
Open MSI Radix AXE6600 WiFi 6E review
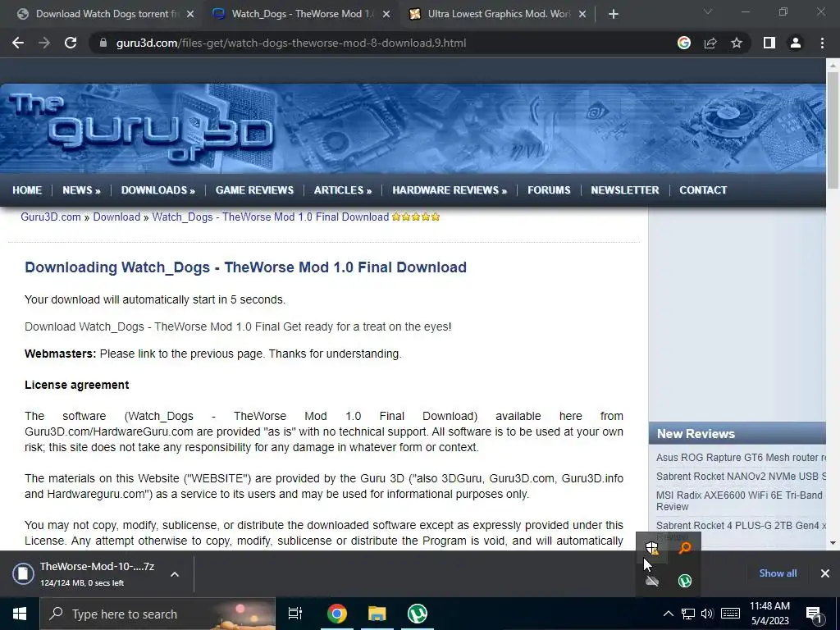pos(739,501)
